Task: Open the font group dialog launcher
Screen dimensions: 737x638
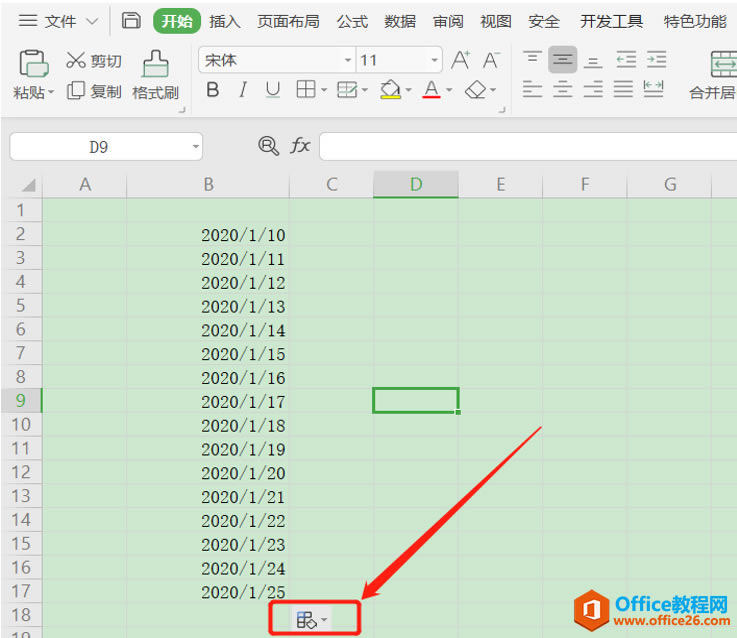Action: coord(502,110)
